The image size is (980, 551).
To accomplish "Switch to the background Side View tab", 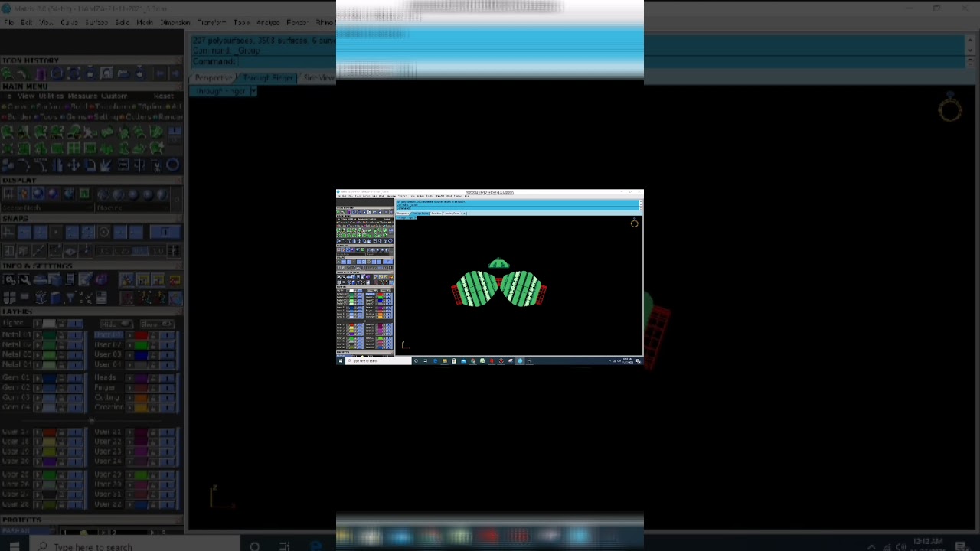I will pyautogui.click(x=318, y=78).
